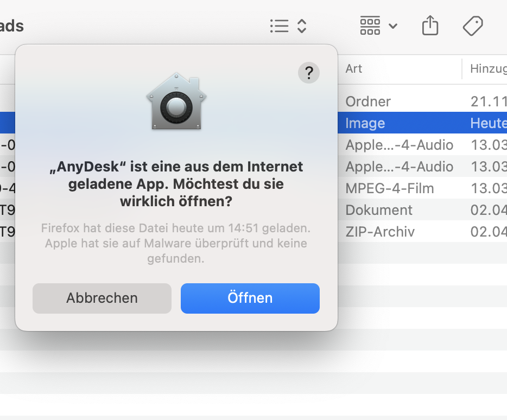Image resolution: width=507 pixels, height=420 pixels.
Task: Open the help question mark in the dialog
Action: (x=309, y=73)
